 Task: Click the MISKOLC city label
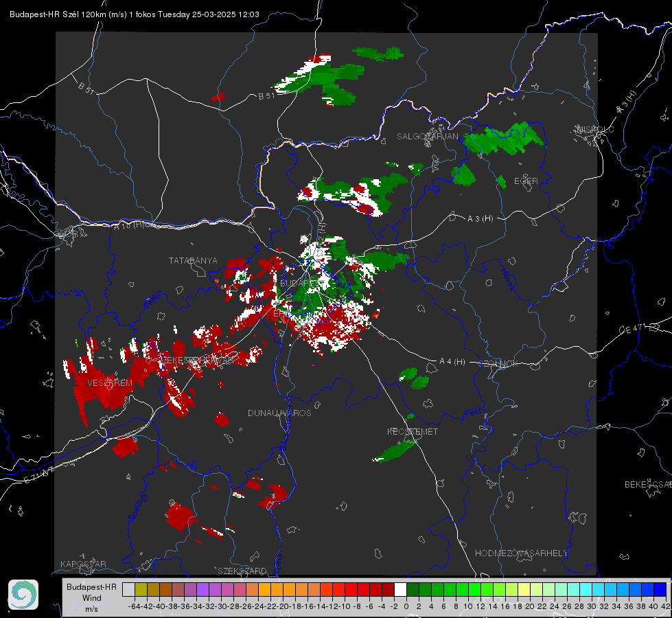(595, 129)
